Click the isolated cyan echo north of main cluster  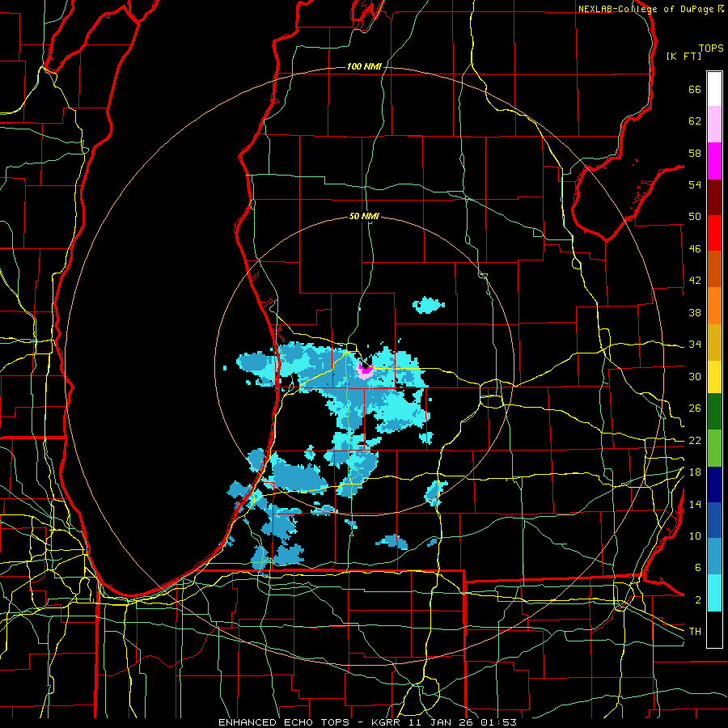428,305
